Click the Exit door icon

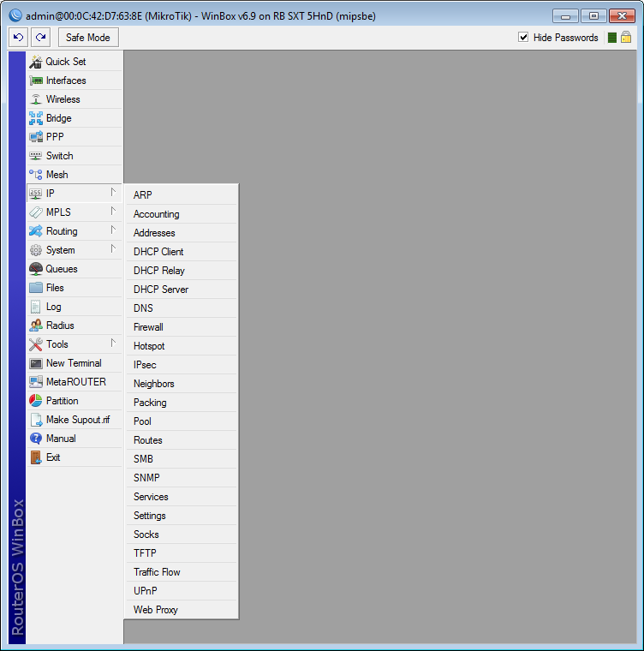point(36,457)
